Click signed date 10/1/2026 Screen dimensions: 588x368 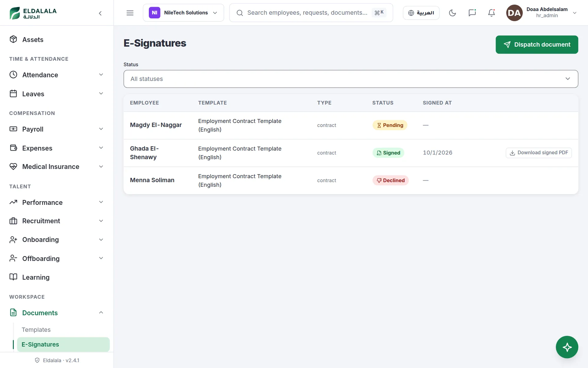438,153
